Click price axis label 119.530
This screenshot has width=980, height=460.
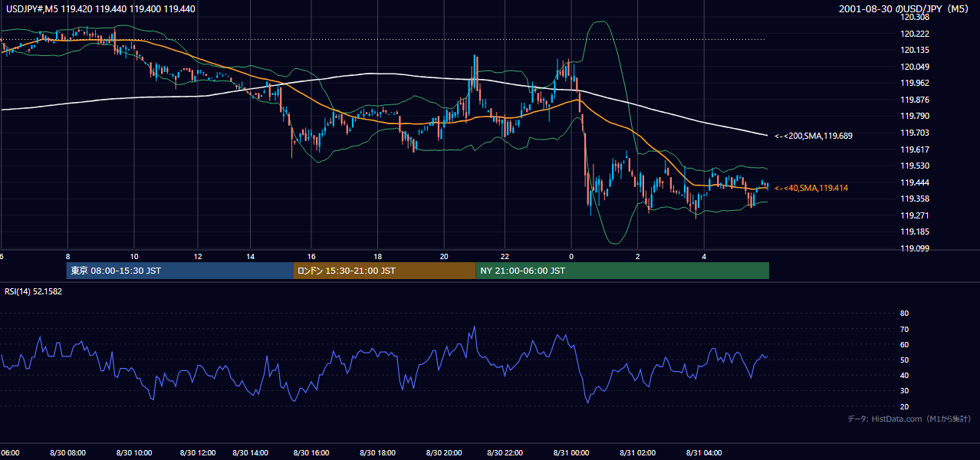(x=915, y=166)
